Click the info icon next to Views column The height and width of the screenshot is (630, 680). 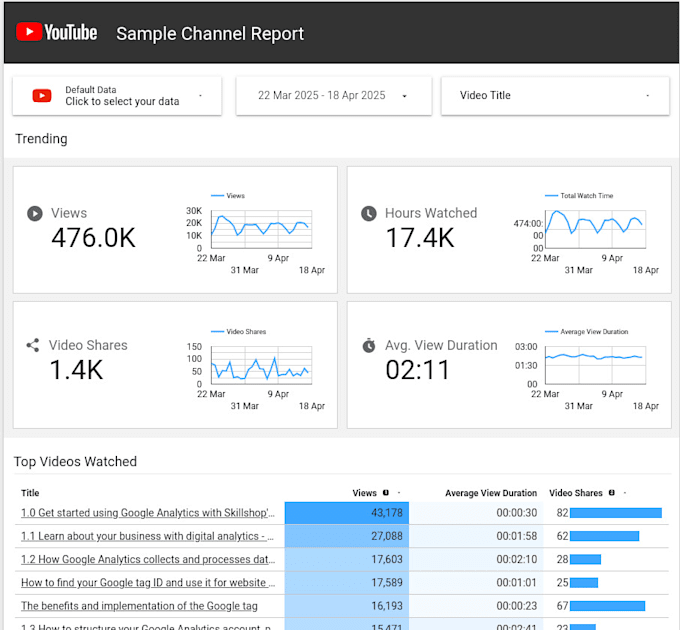[386, 493]
